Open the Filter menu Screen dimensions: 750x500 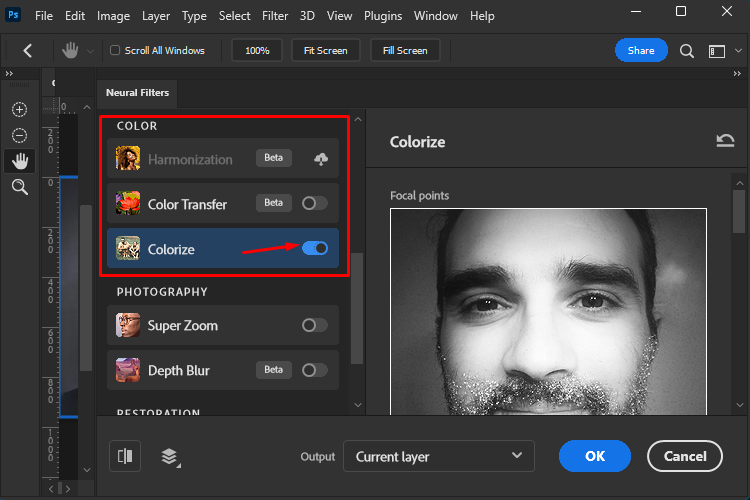pyautogui.click(x=275, y=16)
